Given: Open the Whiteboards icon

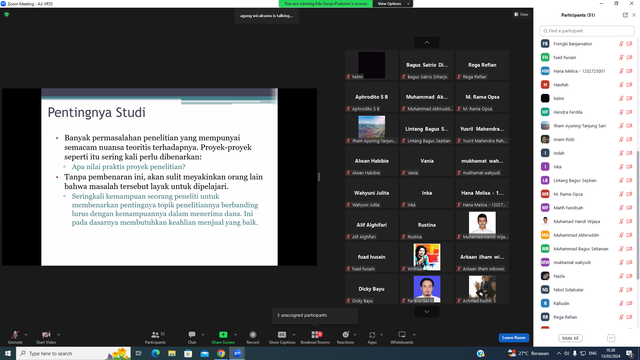Looking at the screenshot, I should tap(402, 335).
